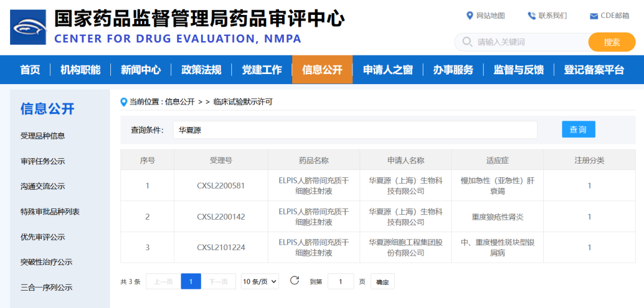Click the CDE logo icon
644x308 pixels.
click(x=29, y=27)
